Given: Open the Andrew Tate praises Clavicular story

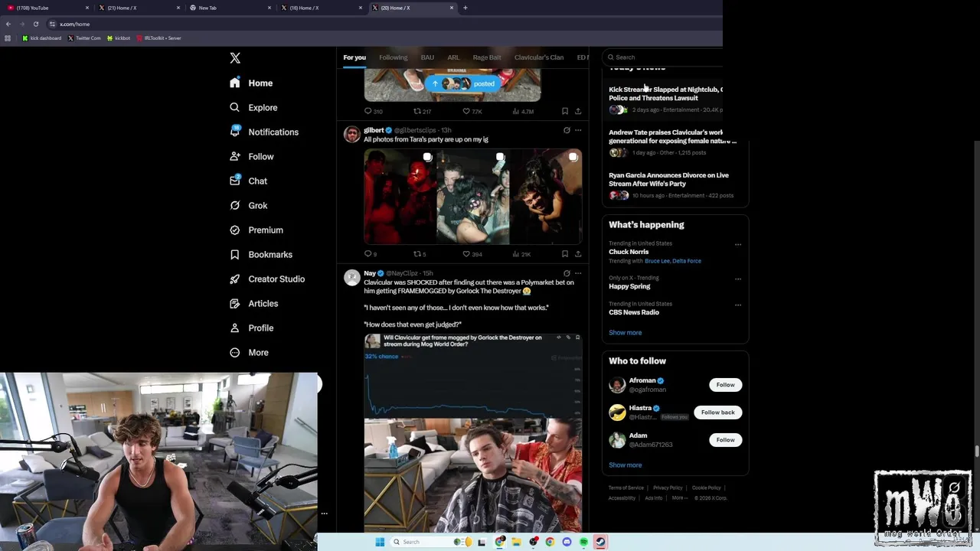Looking at the screenshot, I should pyautogui.click(x=672, y=142).
